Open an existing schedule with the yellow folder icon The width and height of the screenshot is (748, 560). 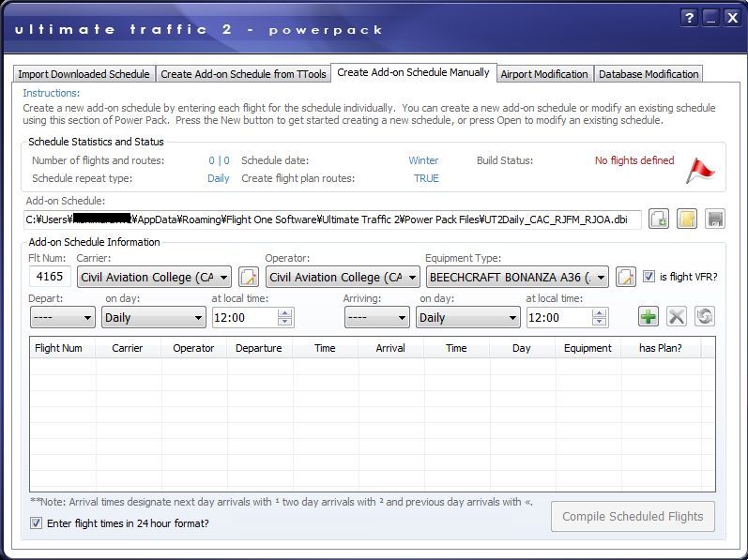click(687, 219)
